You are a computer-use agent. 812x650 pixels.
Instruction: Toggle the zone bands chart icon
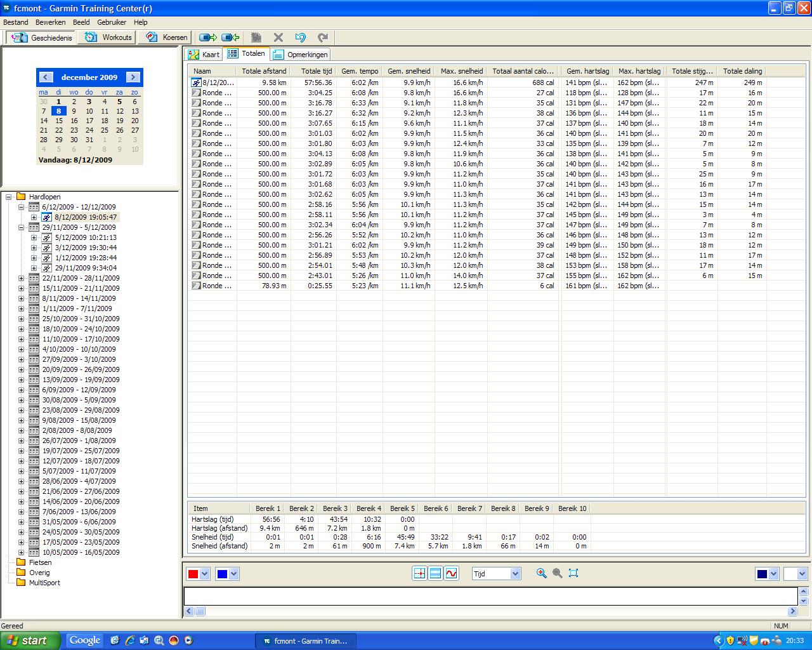point(435,573)
